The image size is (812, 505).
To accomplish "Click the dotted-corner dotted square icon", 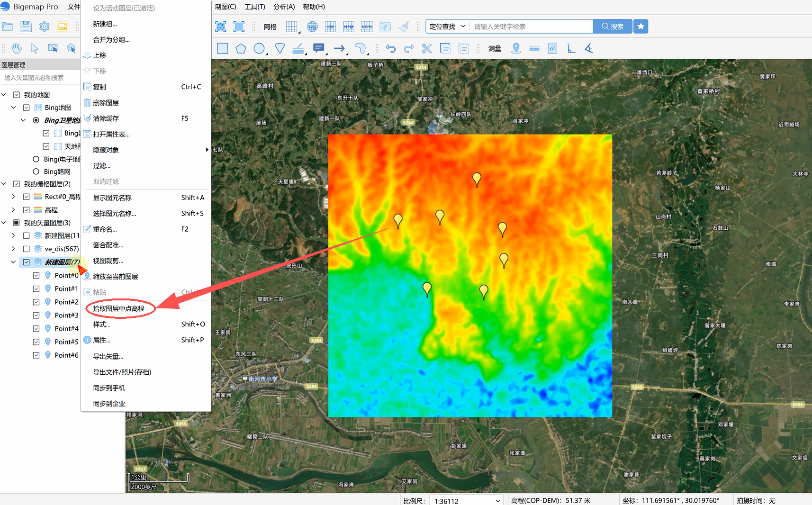I will (x=221, y=27).
